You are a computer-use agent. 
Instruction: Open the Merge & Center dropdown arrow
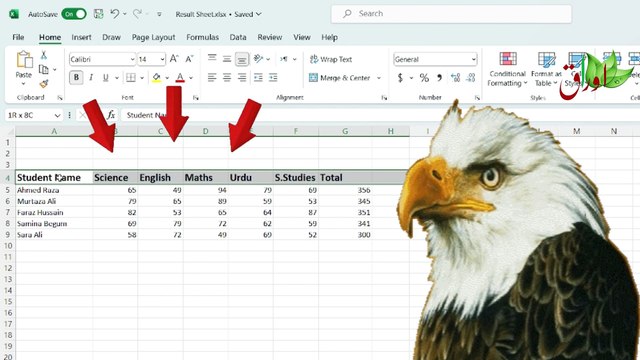click(x=379, y=78)
